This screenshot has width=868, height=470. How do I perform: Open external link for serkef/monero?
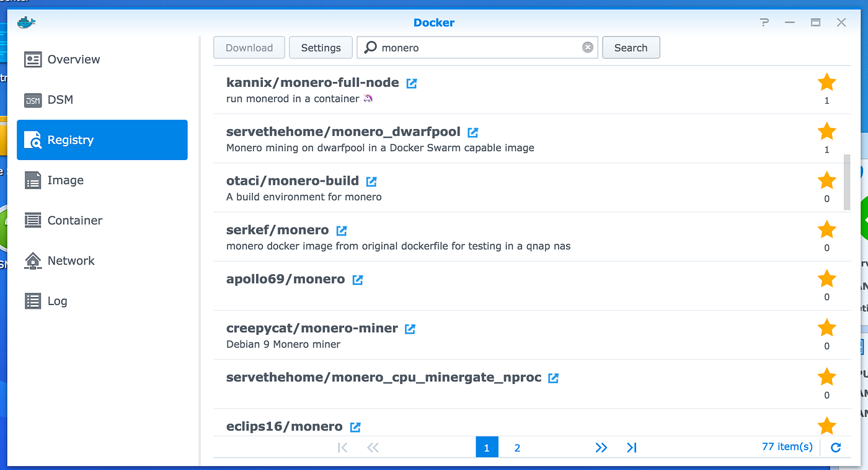[342, 231]
